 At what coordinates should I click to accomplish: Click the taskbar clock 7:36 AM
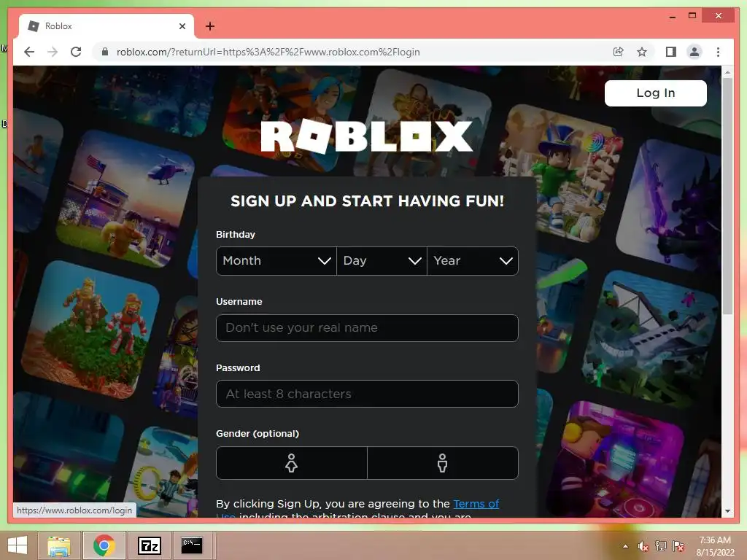click(715, 546)
